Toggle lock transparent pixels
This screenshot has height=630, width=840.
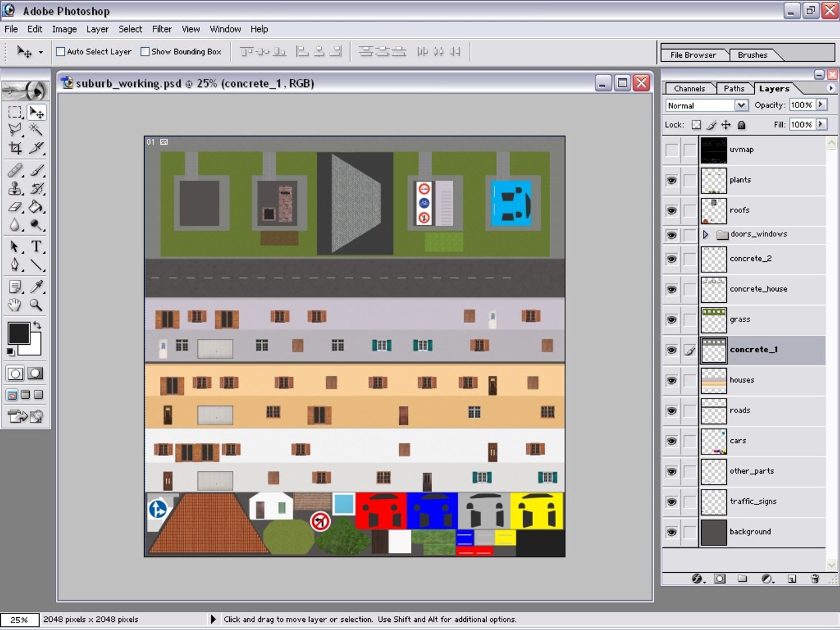(x=696, y=125)
